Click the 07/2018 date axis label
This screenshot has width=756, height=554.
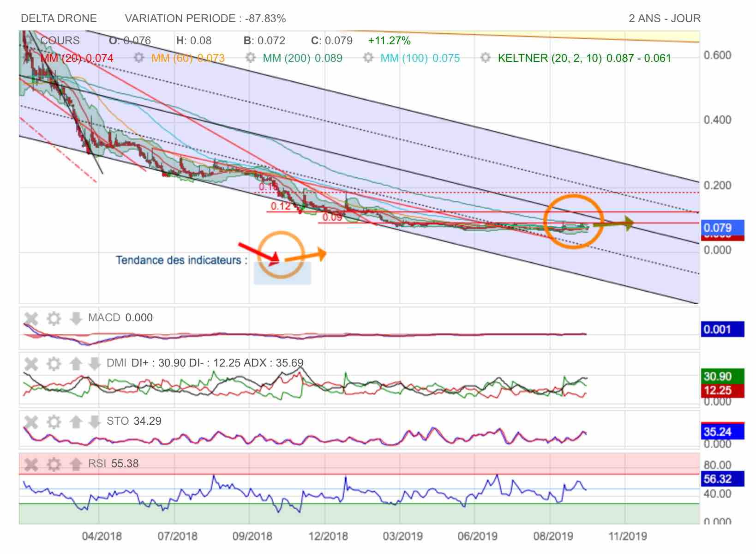tap(177, 536)
